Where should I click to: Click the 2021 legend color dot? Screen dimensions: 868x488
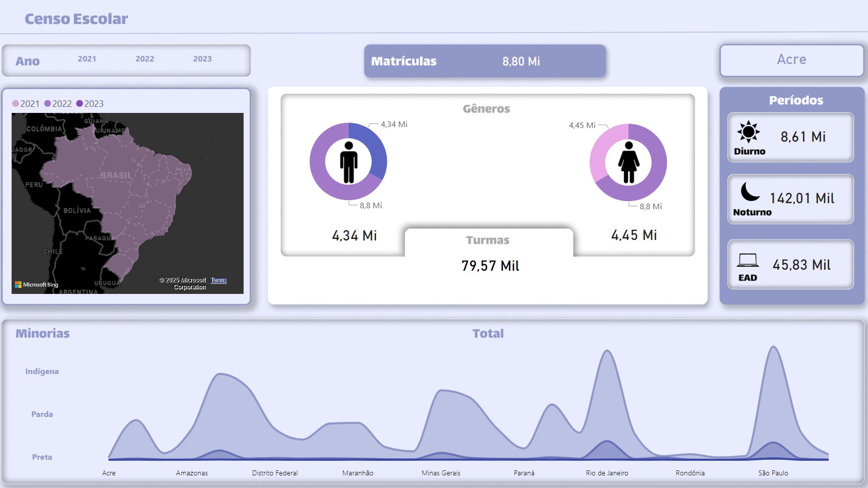(x=16, y=104)
